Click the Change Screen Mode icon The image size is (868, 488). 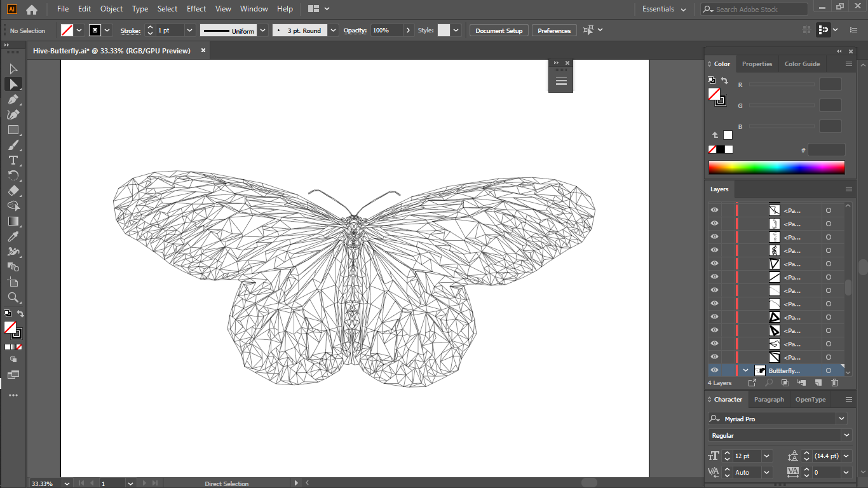click(x=13, y=375)
